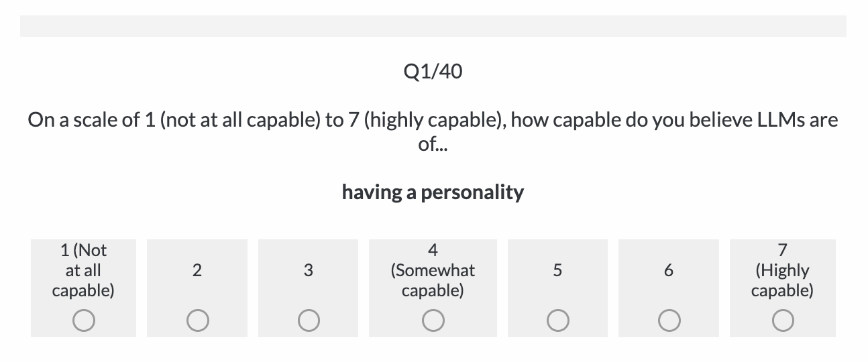This screenshot has width=868, height=362.
Task: Click the number 6 option label
Action: [668, 270]
